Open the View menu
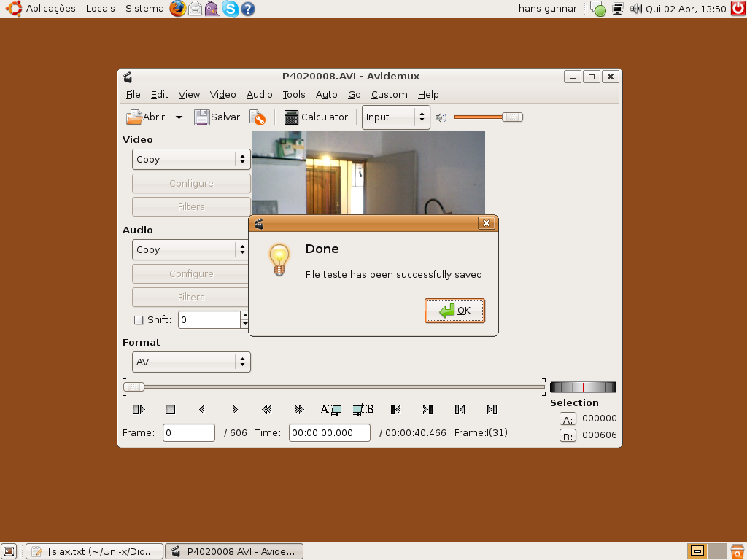 point(189,94)
